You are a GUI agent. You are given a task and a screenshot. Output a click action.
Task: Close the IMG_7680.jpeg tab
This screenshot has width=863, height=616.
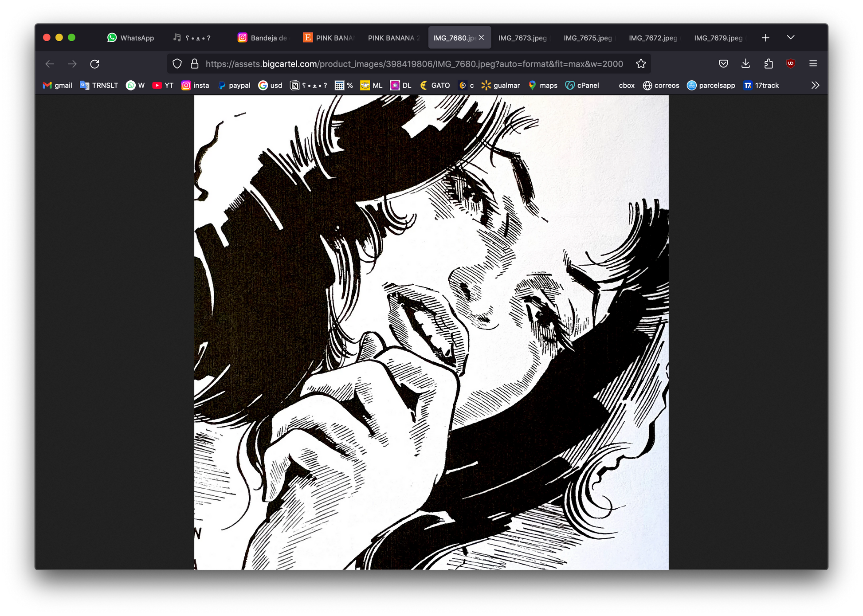tap(481, 38)
